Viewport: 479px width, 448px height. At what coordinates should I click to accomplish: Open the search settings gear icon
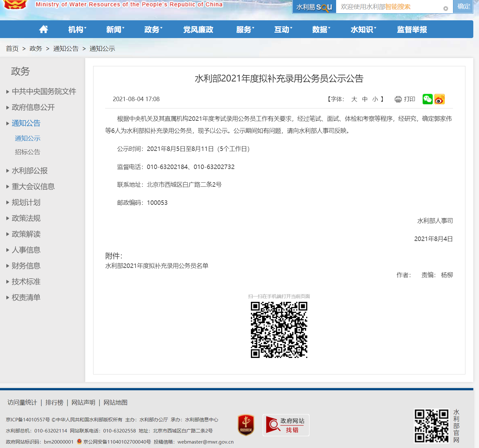(445, 9)
